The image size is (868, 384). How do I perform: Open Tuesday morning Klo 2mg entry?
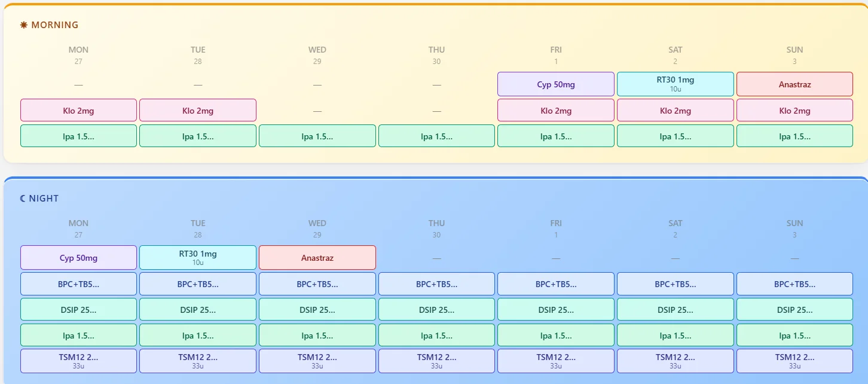coord(198,111)
